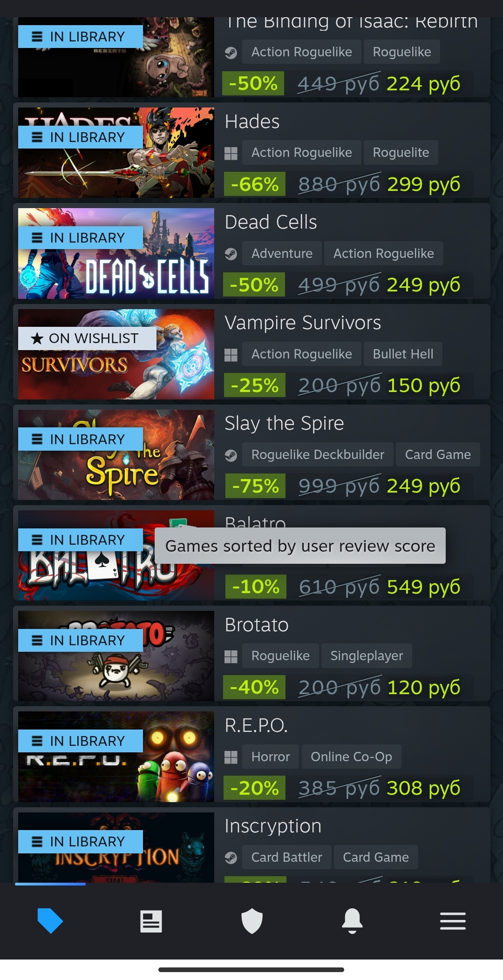This screenshot has width=503, height=980.
Task: Open the Store tab tag icon
Action: [50, 920]
